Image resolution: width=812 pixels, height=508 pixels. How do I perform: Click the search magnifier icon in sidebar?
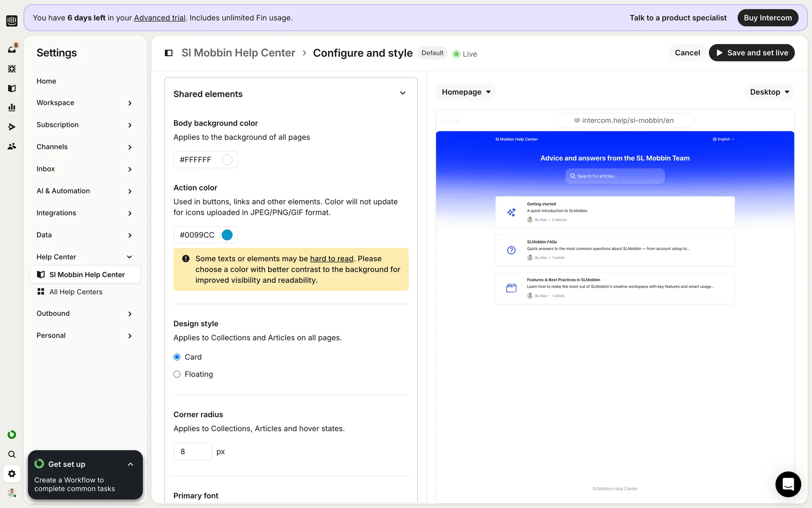pyautogui.click(x=12, y=454)
